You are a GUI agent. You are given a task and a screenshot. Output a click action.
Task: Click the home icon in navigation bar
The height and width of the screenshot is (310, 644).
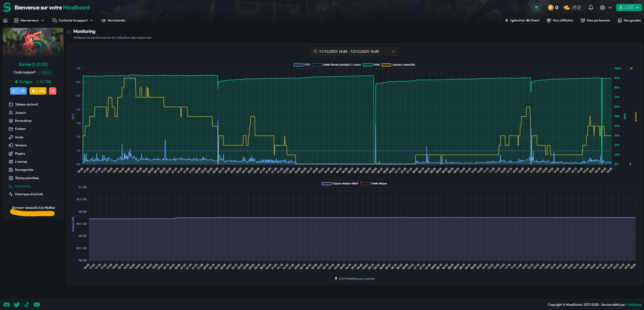point(5,20)
